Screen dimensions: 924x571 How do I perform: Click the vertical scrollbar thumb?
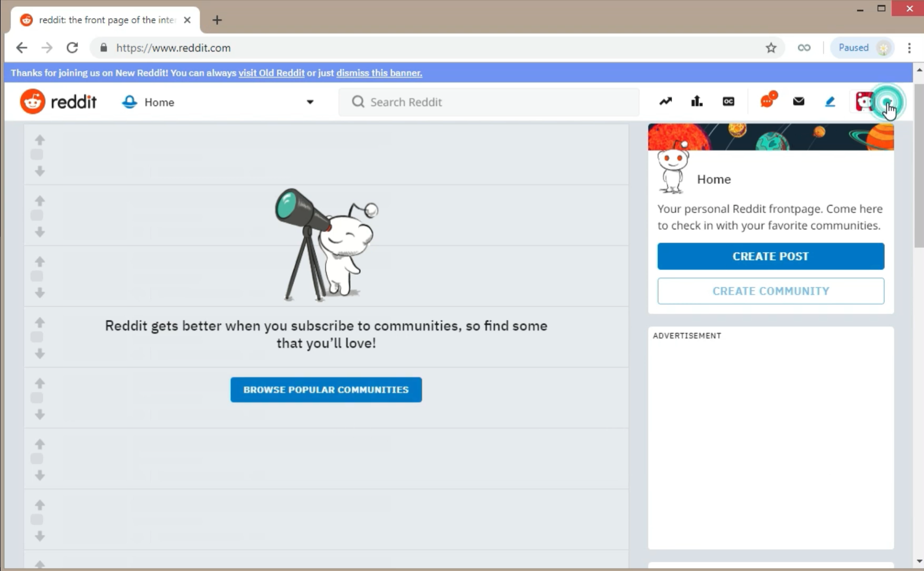pyautogui.click(x=919, y=165)
